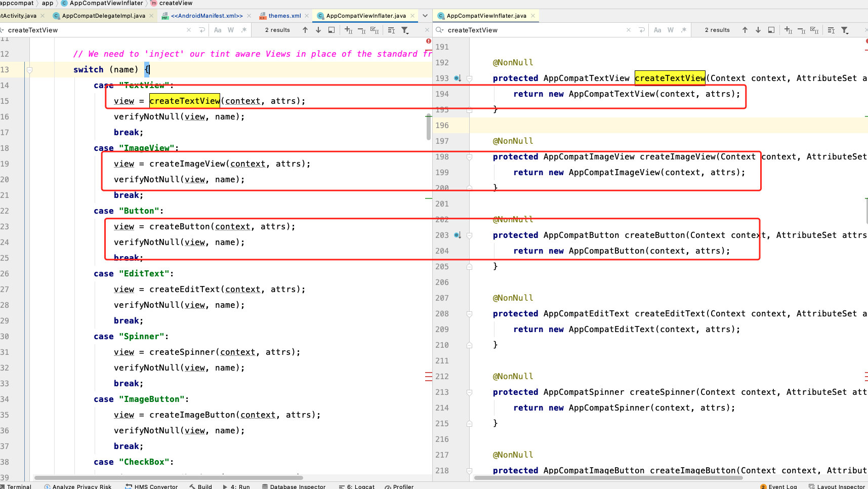Open Build tool window
868x489 pixels.
pos(200,486)
